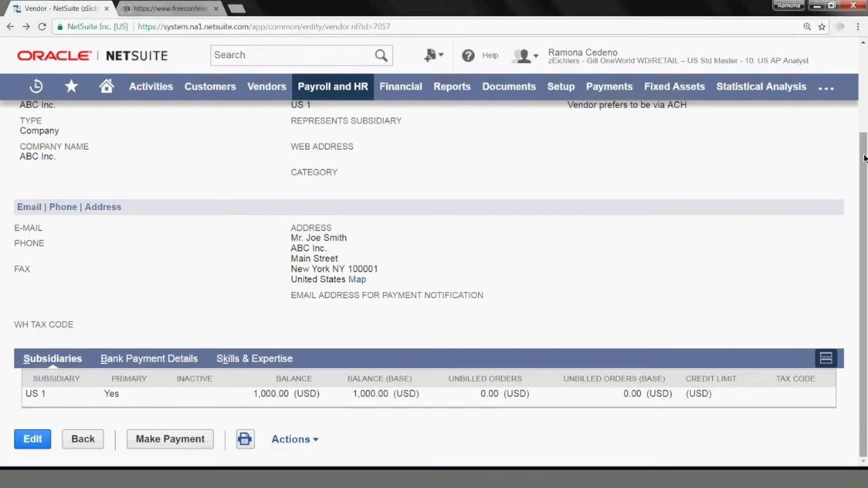Open the Payroll and HR menu
This screenshot has height=488, width=868.
pyautogui.click(x=333, y=87)
